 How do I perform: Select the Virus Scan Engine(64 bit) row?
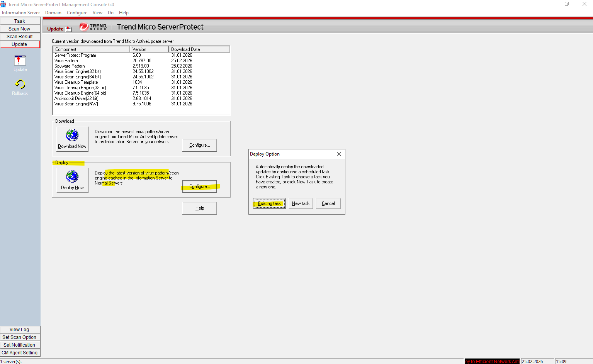point(141,77)
